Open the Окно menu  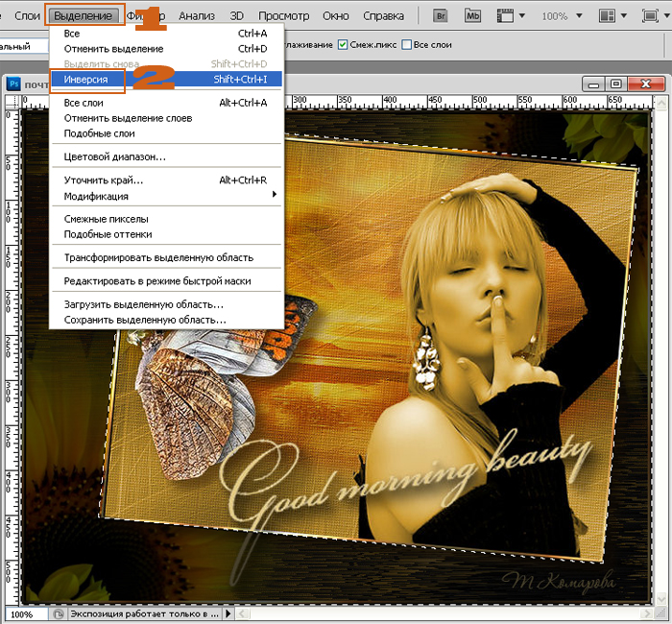336,16
